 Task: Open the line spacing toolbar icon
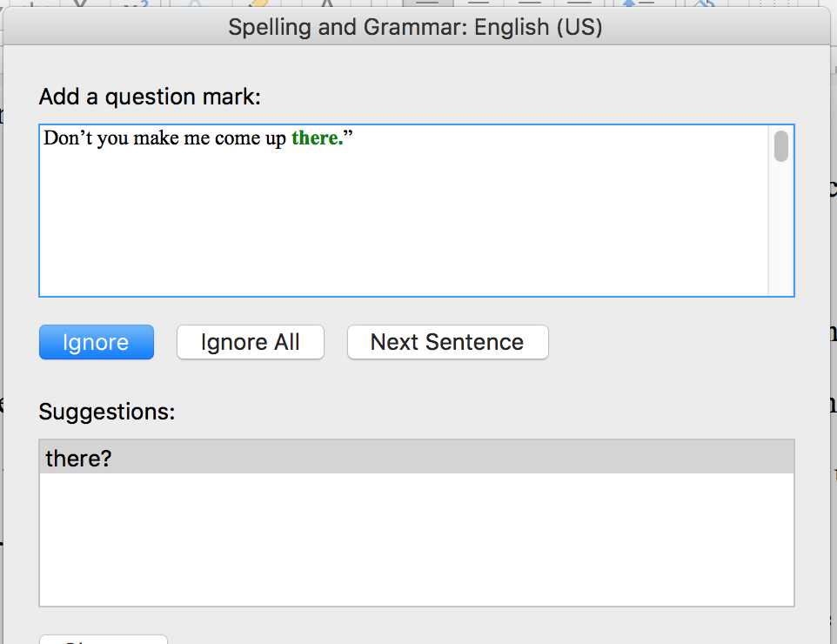[x=638, y=3]
